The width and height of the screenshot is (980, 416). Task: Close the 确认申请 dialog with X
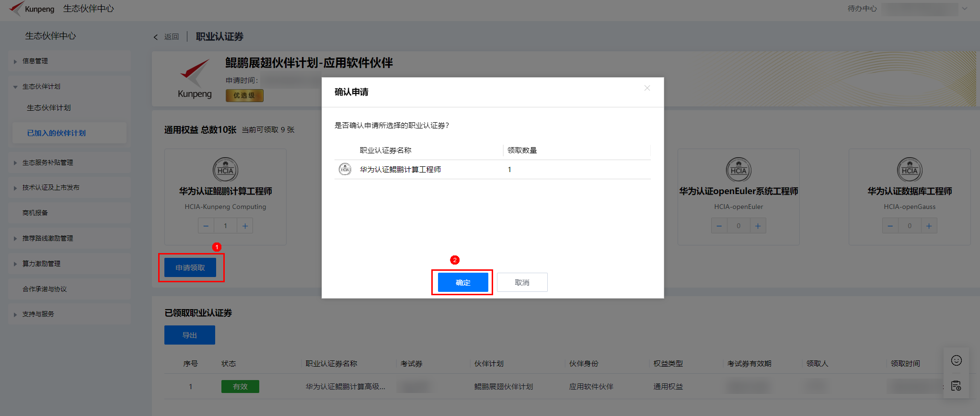coord(647,88)
